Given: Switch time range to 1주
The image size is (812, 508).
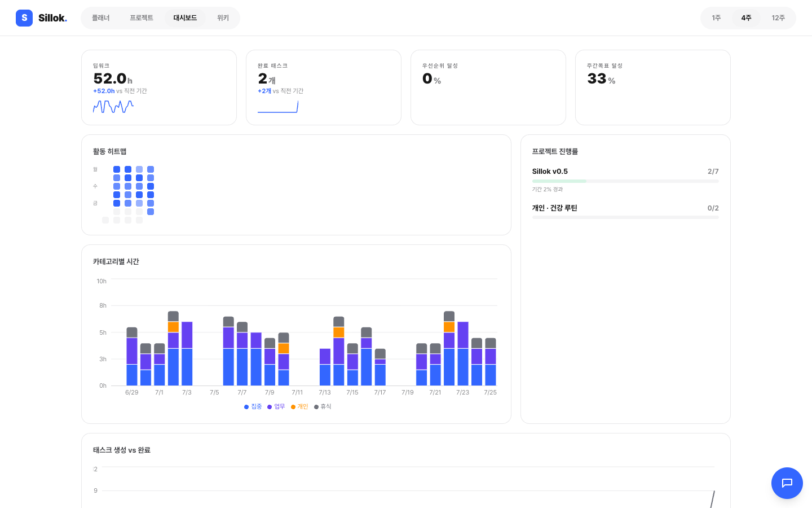Looking at the screenshot, I should point(716,18).
